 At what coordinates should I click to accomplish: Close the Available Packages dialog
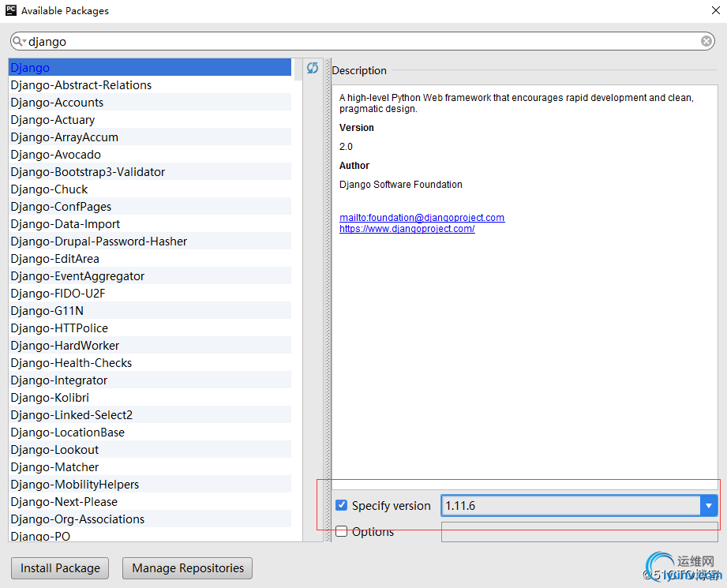pyautogui.click(x=715, y=10)
